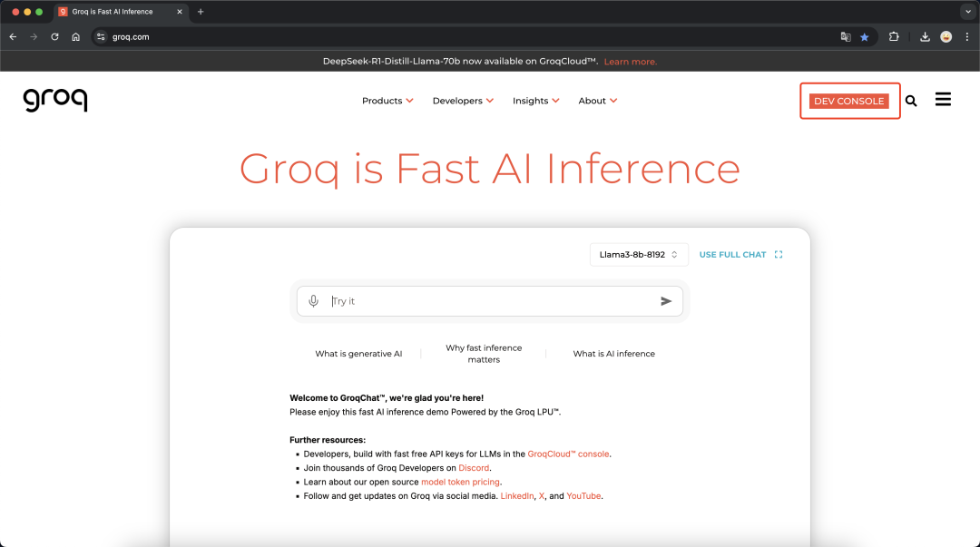This screenshot has height=547, width=980.
Task: Click Learn more in the top banner
Action: point(630,62)
